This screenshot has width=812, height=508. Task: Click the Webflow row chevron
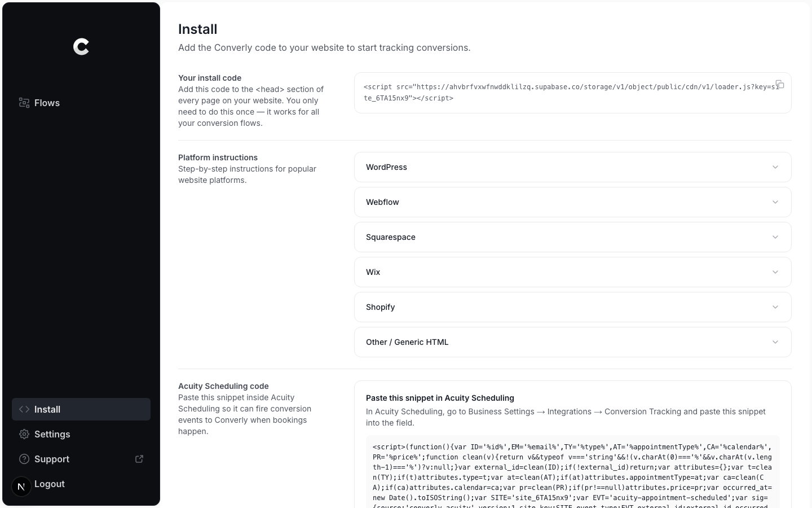(x=775, y=202)
